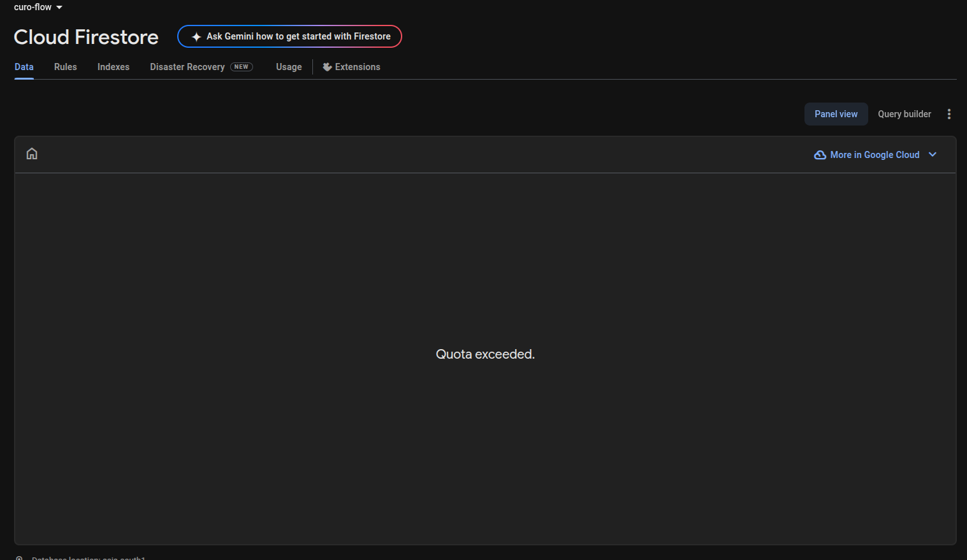Go to the Indexes tab
Screen dimensions: 967x560
113,67
